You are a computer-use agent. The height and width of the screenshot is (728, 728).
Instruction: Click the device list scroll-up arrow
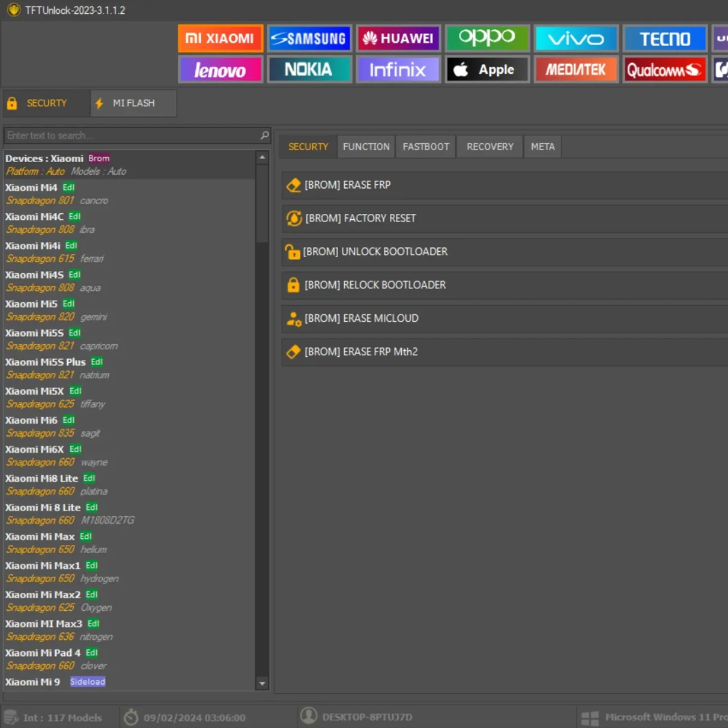(262, 157)
